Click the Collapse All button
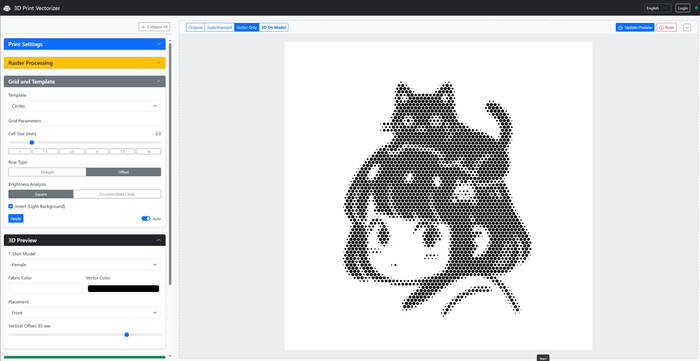Image resolution: width=700 pixels, height=361 pixels. 154,27
